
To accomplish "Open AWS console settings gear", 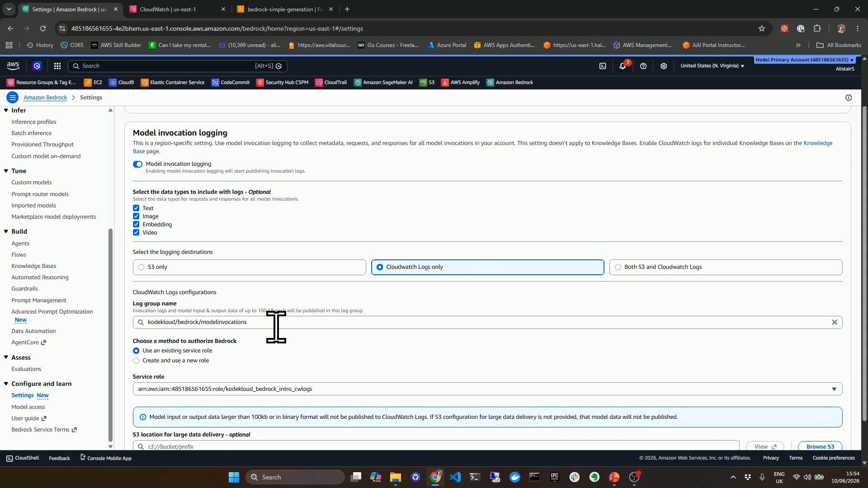I will click(664, 66).
